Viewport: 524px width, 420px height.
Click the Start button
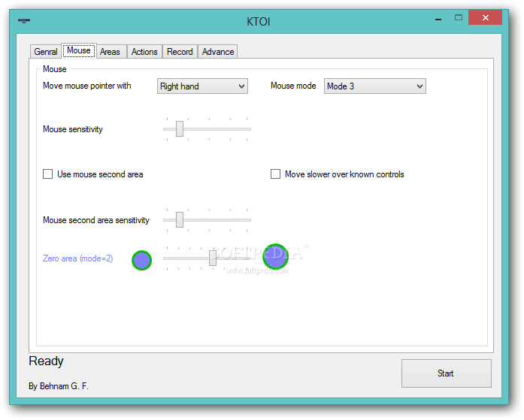(446, 373)
